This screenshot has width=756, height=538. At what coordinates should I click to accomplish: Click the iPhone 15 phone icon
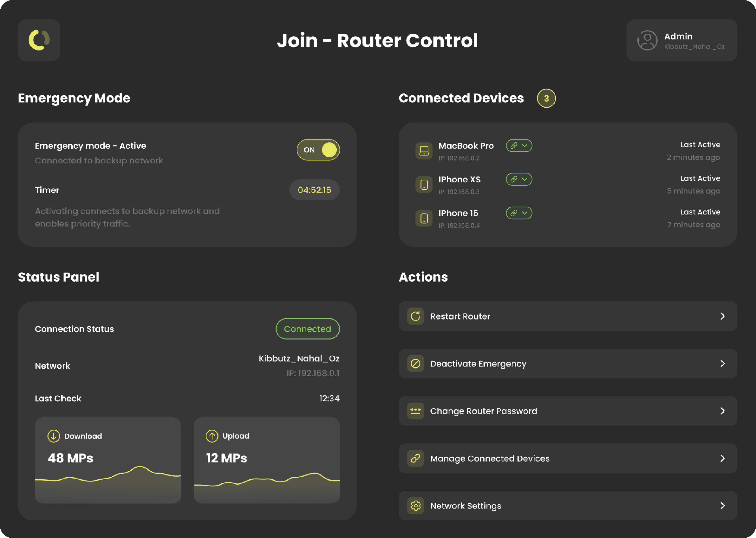coord(424,218)
